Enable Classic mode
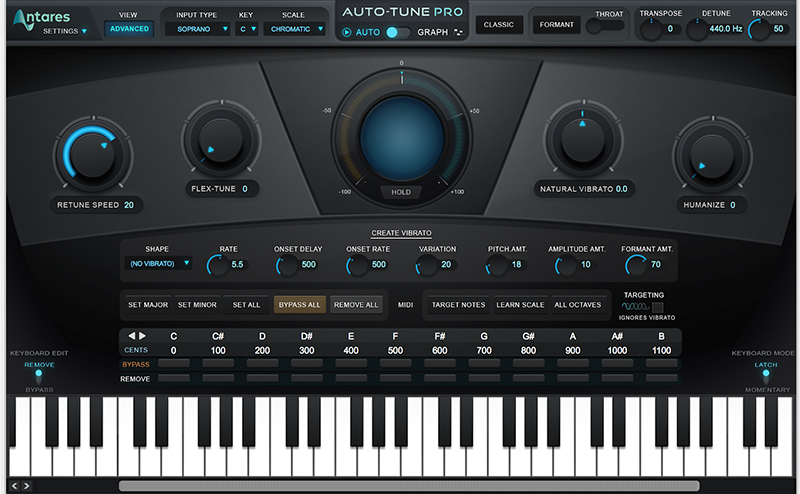Image resolution: width=800 pixels, height=494 pixels. 498,24
